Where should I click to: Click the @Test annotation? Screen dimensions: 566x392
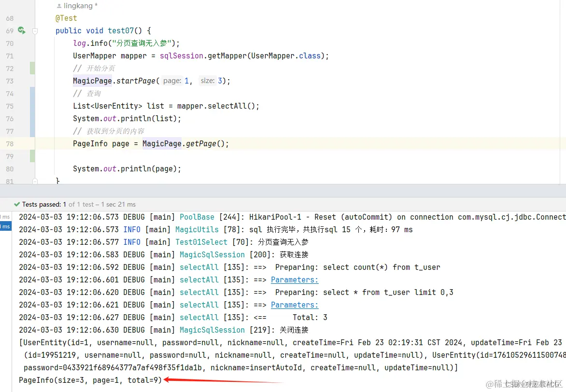(66, 18)
